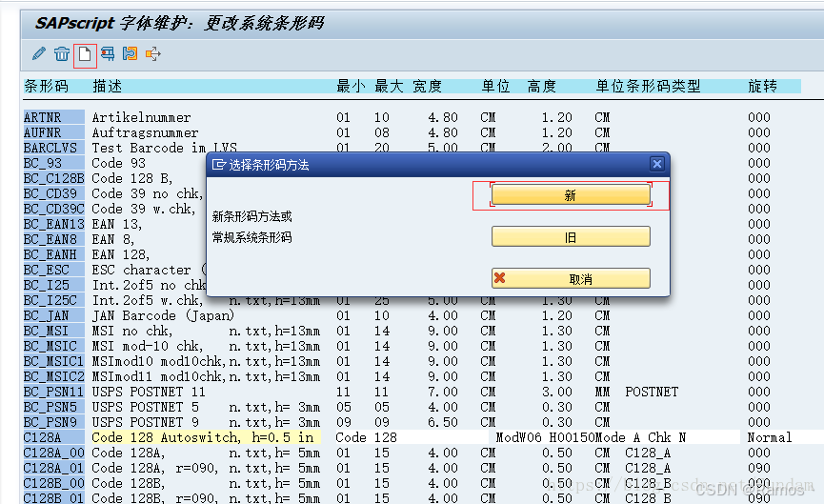Select barcode row BC_ESC
The image size is (824, 504).
click(53, 269)
